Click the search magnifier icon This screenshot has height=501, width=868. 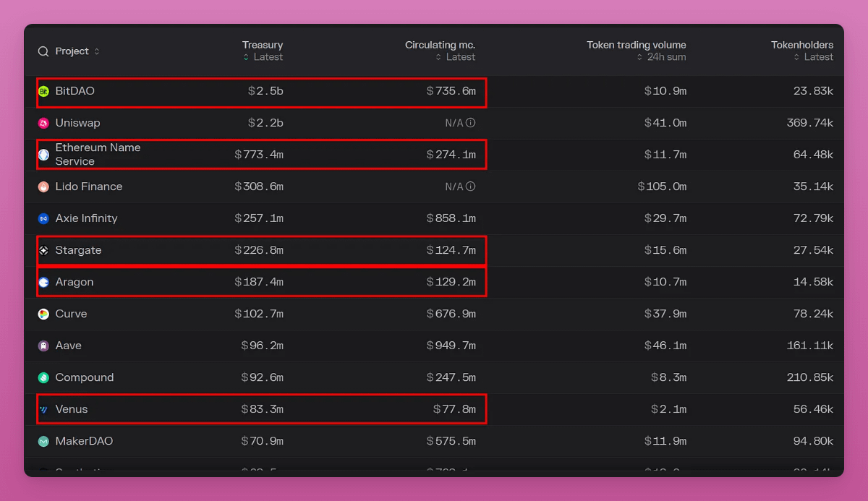pos(43,51)
